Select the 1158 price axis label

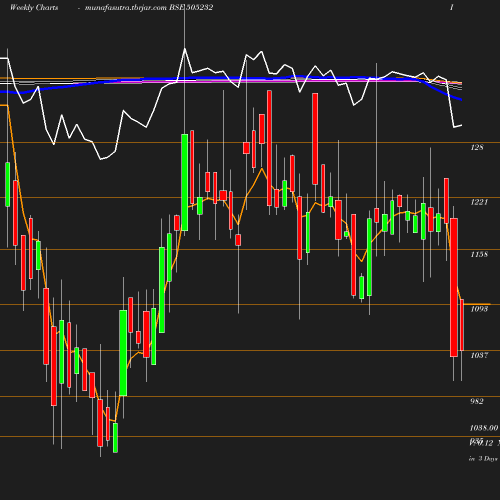[x=479, y=254]
